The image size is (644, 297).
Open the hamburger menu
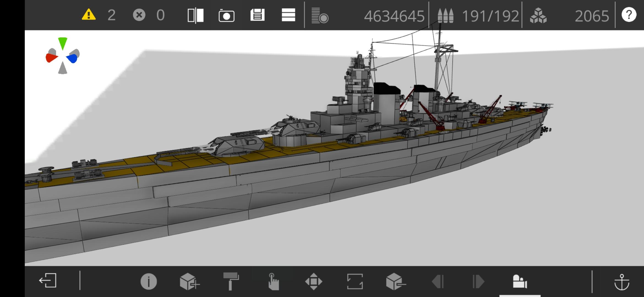tap(288, 15)
